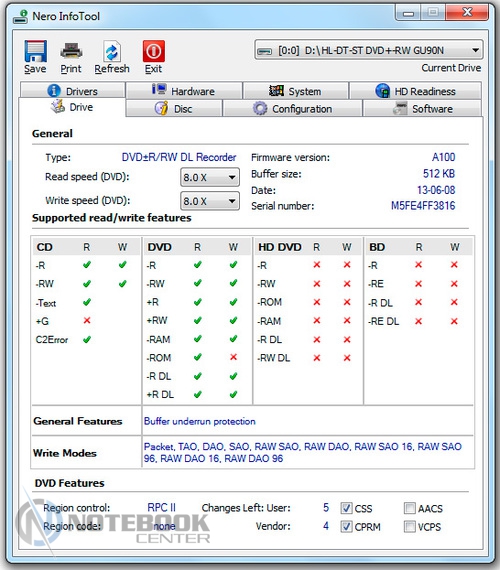Click the BD -R write cross
This screenshot has height=570, width=500.
(x=454, y=265)
